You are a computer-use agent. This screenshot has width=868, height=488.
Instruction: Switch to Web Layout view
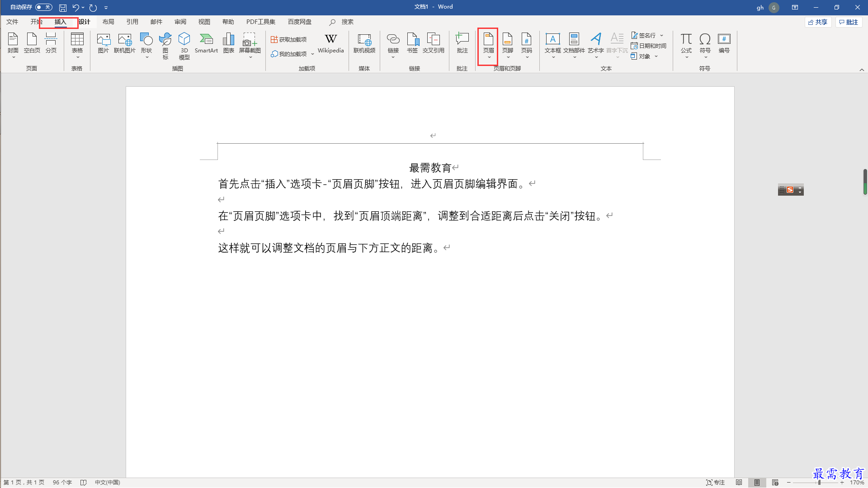coord(775,483)
